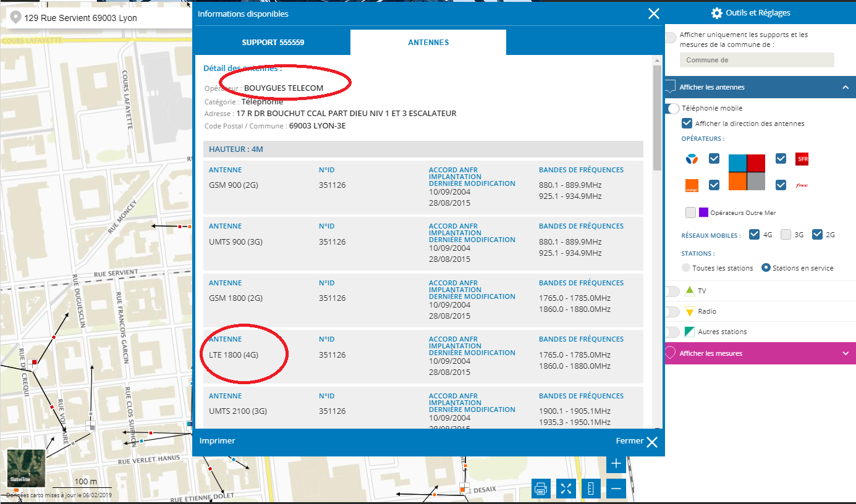
Task: Click the SFR operator logo
Action: [x=802, y=159]
